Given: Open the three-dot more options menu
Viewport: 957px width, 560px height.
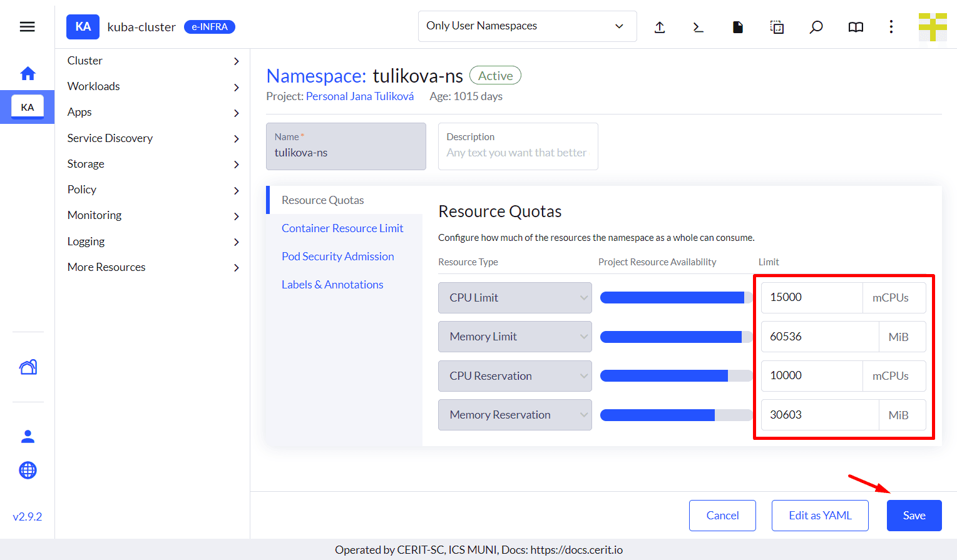Looking at the screenshot, I should point(891,27).
